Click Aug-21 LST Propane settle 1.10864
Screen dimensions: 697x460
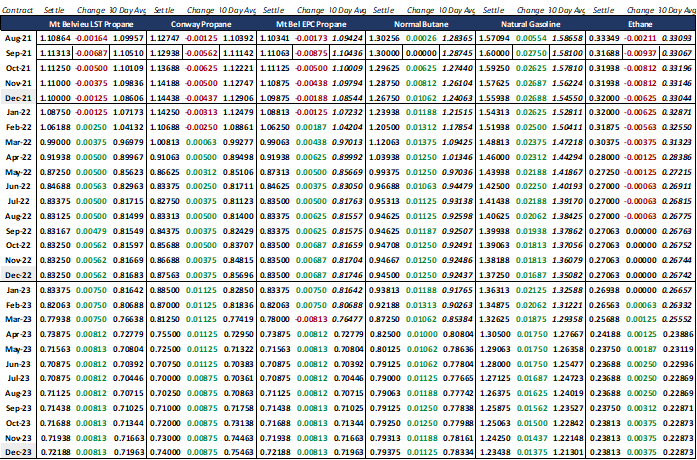click(x=55, y=39)
